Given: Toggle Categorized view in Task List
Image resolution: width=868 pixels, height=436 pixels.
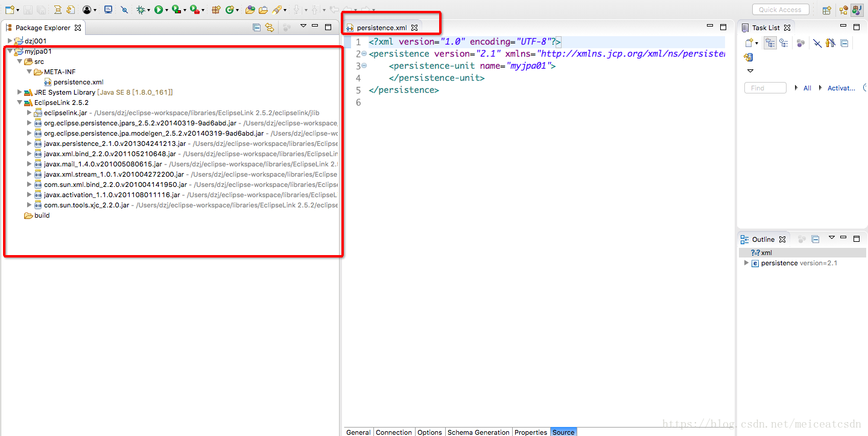Looking at the screenshot, I should point(770,43).
